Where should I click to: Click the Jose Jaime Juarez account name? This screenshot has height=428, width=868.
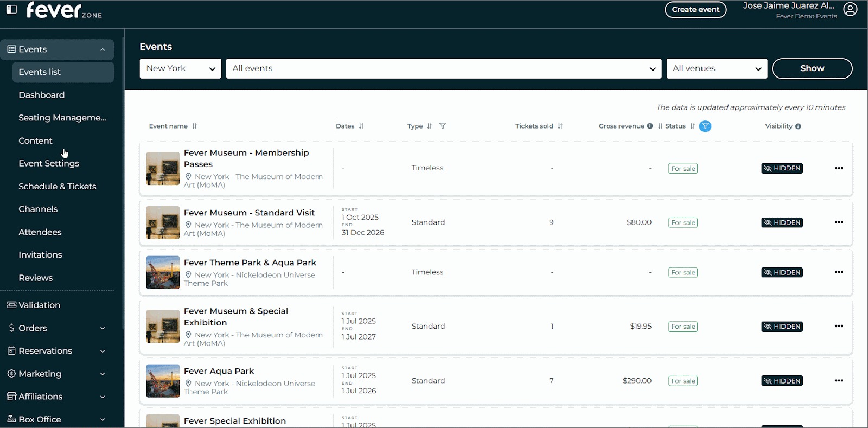pyautogui.click(x=789, y=6)
